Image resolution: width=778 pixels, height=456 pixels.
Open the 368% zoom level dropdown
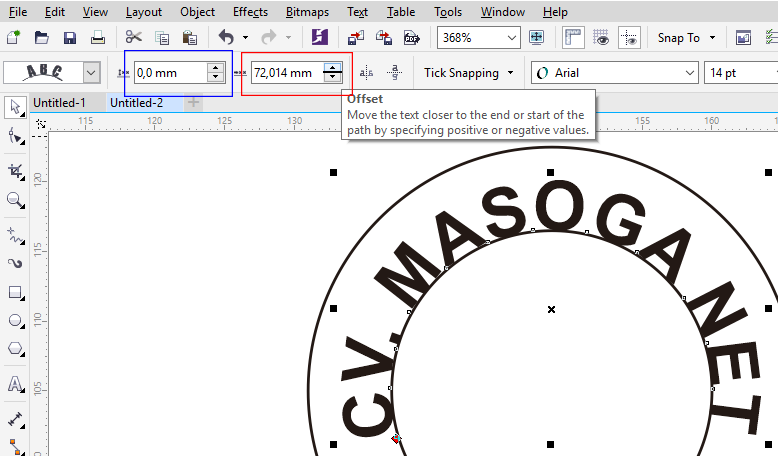(x=512, y=38)
